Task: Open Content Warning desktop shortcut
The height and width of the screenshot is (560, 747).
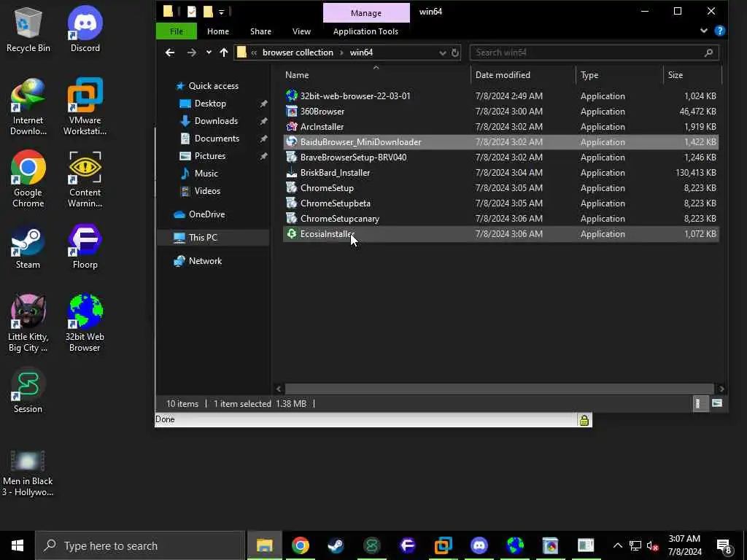Action: (x=85, y=179)
